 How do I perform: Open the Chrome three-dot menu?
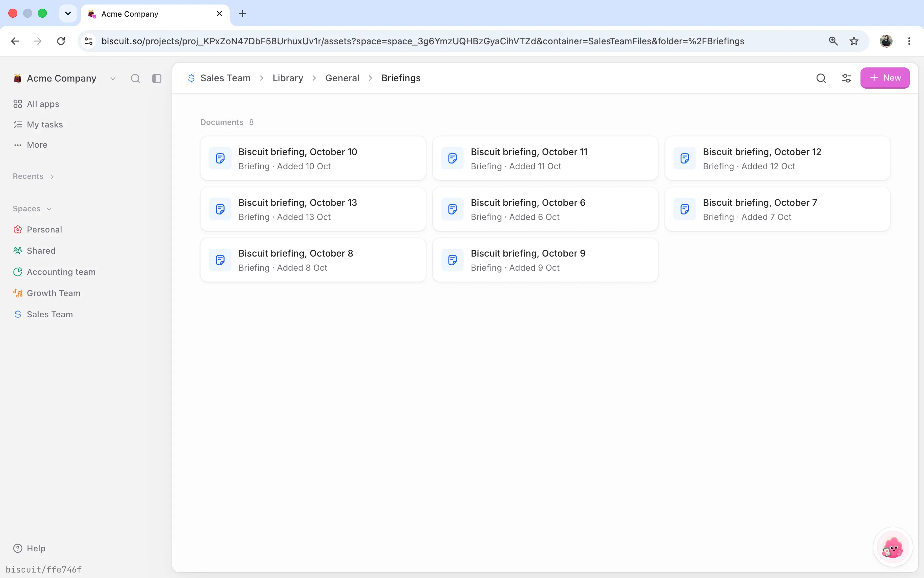coord(909,41)
